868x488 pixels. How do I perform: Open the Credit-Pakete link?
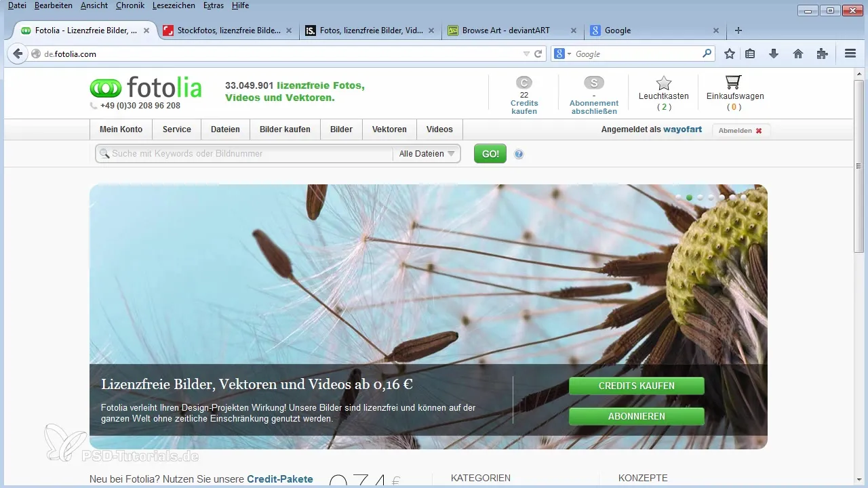(280, 479)
